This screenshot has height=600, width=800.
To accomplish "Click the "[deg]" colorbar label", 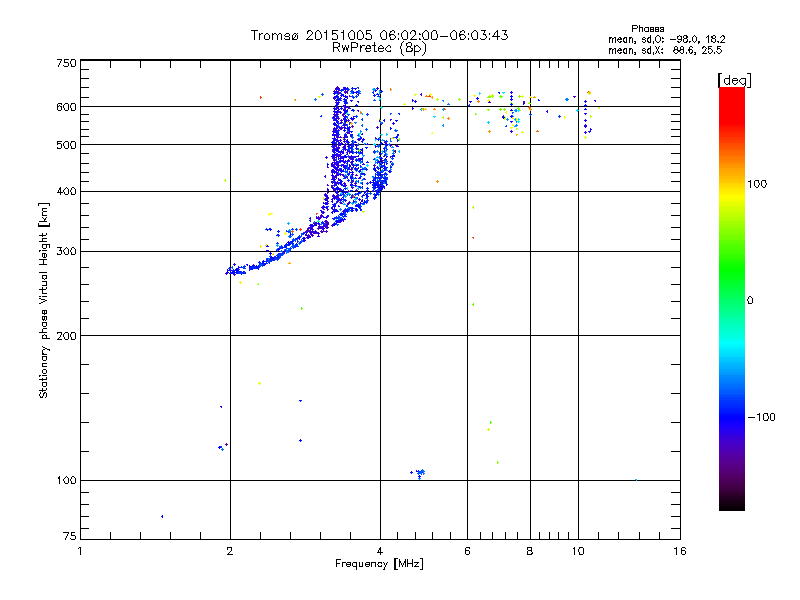I will point(734,80).
